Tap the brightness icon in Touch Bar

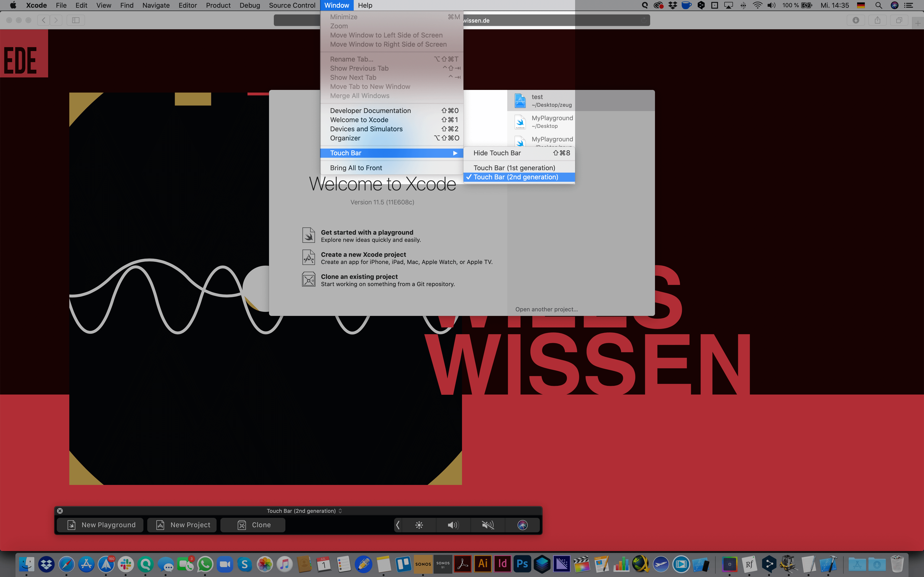coord(419,525)
